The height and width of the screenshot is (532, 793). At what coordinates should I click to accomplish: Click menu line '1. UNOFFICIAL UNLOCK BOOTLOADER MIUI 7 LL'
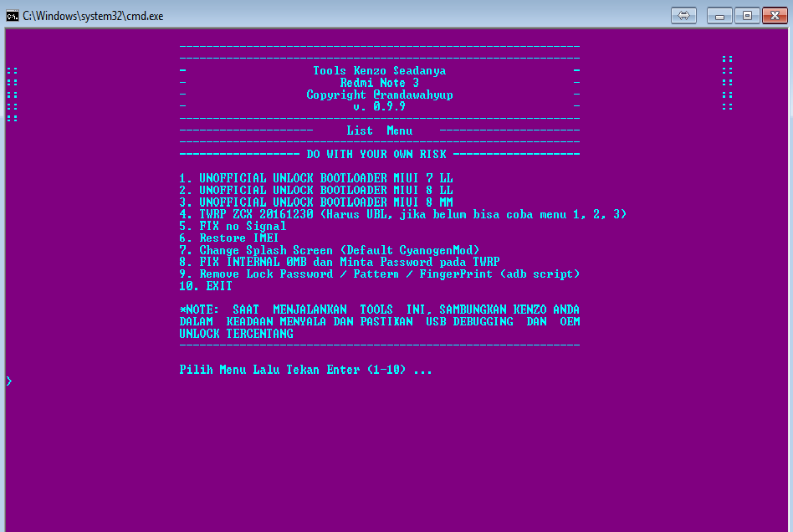[x=316, y=178]
